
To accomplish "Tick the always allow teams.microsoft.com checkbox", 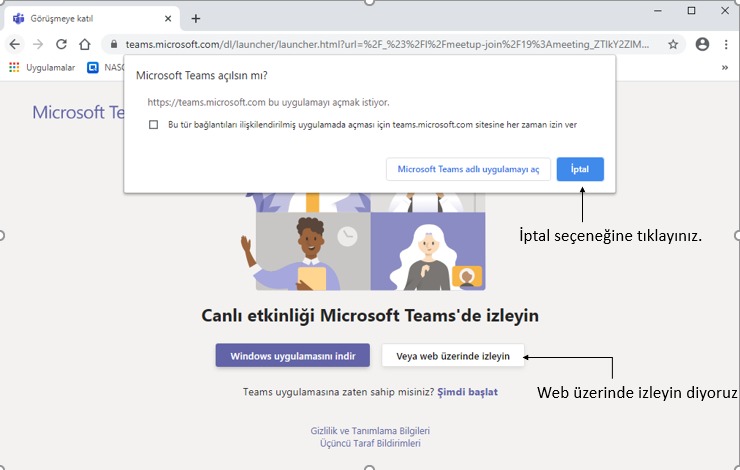I will (153, 125).
